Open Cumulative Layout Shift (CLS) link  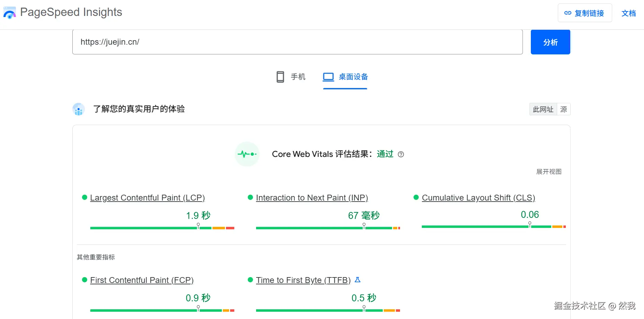[479, 198]
